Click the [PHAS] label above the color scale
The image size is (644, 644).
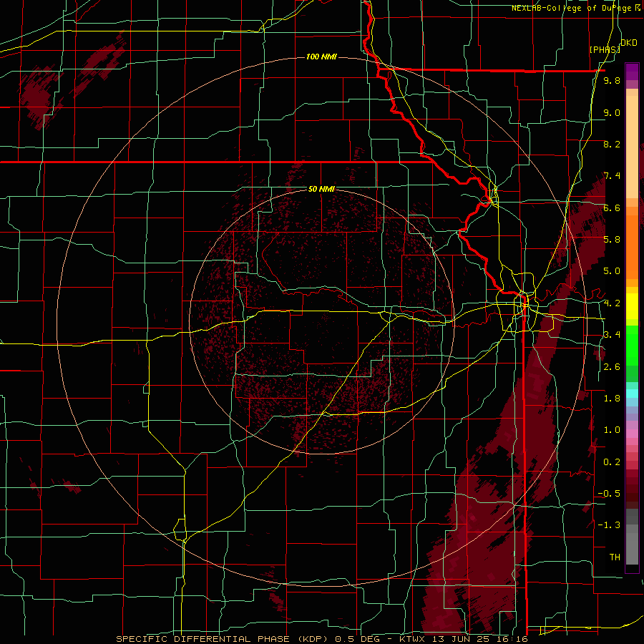tap(604, 49)
